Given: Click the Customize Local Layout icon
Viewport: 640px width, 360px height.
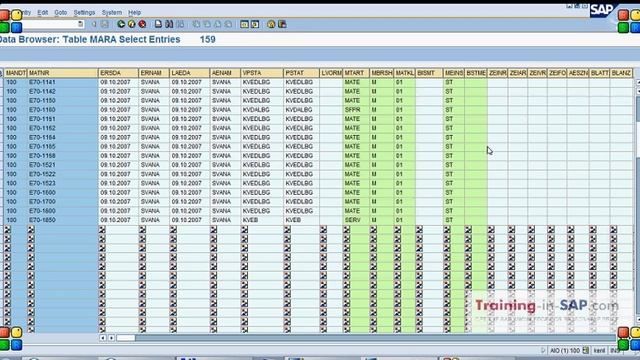Looking at the screenshot, I should pyautogui.click(x=282, y=24).
